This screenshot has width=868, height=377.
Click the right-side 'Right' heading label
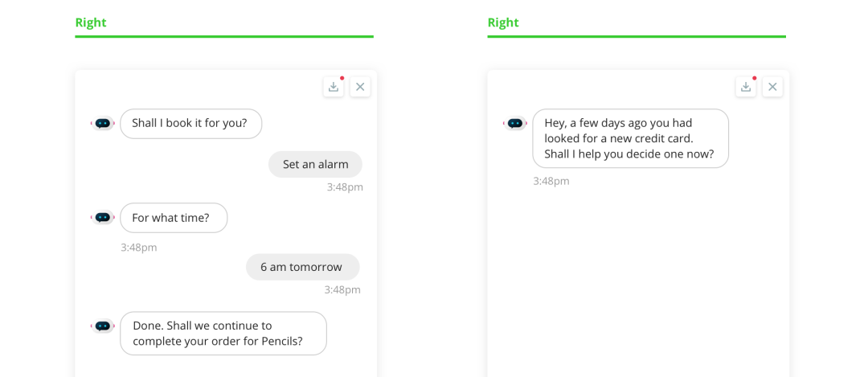point(503,23)
